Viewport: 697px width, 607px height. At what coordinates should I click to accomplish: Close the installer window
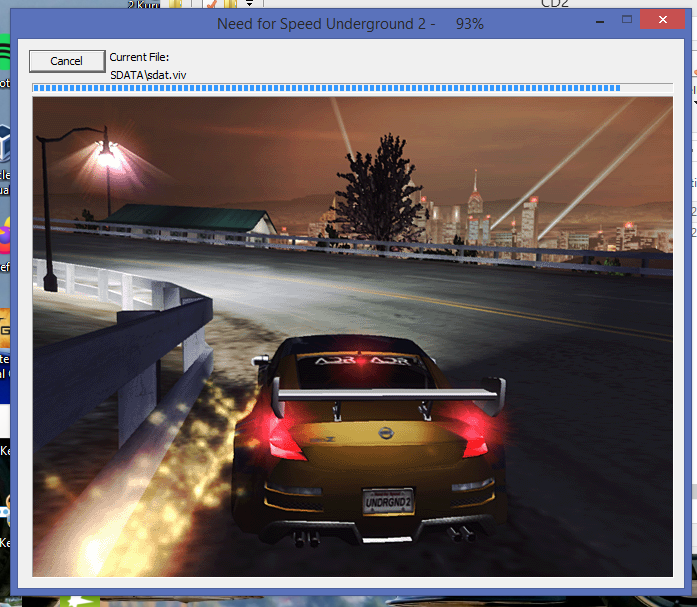tap(662, 20)
